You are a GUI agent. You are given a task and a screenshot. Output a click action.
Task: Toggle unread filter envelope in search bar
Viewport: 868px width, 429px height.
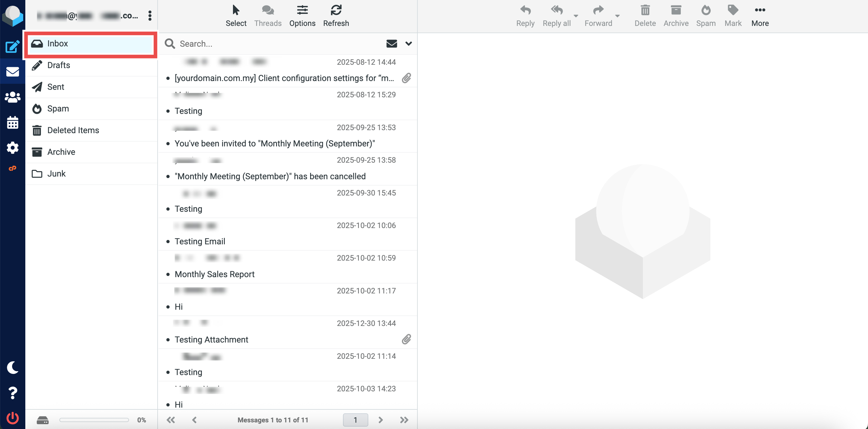391,44
